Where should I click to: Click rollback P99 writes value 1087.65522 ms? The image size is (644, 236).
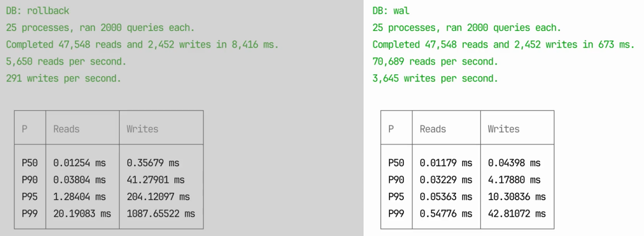(160, 214)
